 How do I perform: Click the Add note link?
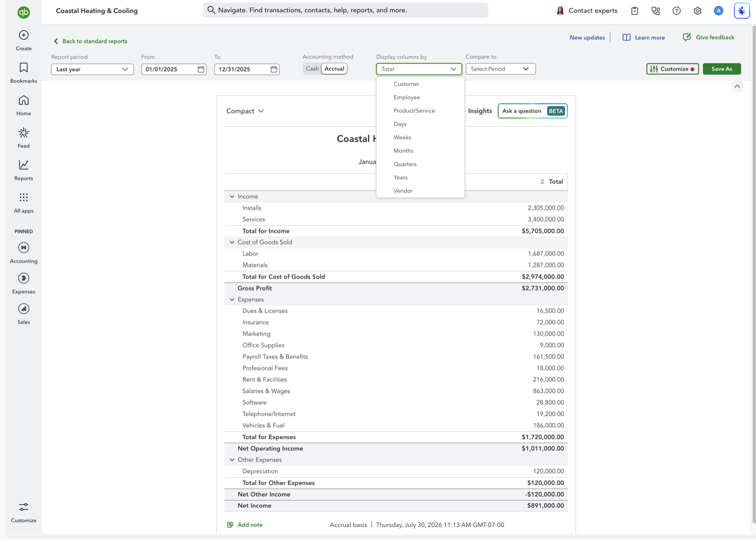(x=250, y=525)
